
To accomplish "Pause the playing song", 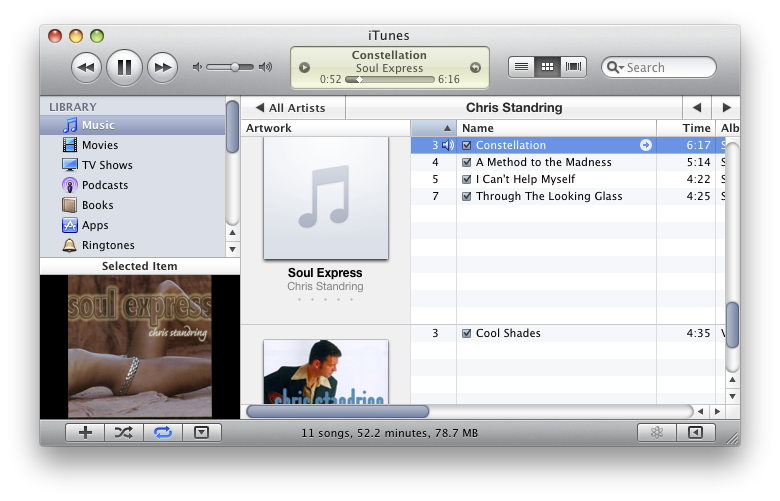I will click(124, 67).
